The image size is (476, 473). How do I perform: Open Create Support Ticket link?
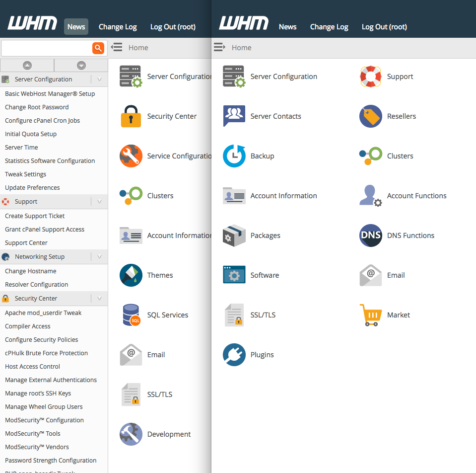[35, 216]
